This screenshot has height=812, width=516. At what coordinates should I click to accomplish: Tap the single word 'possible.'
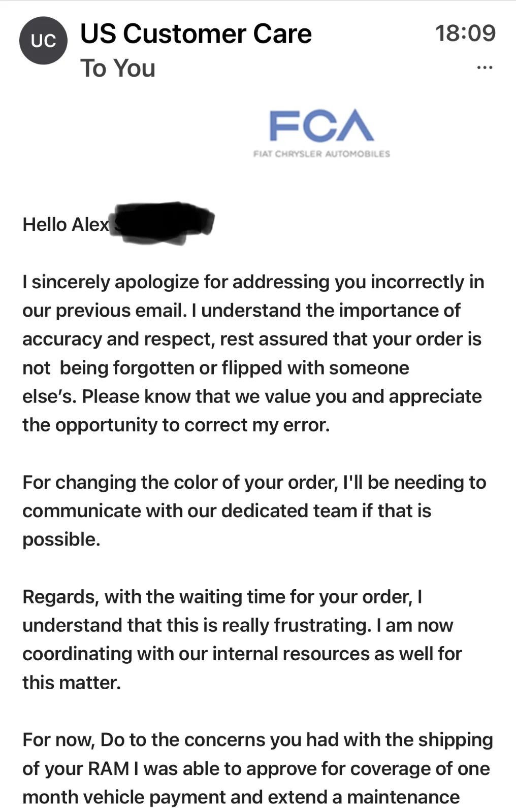61,539
